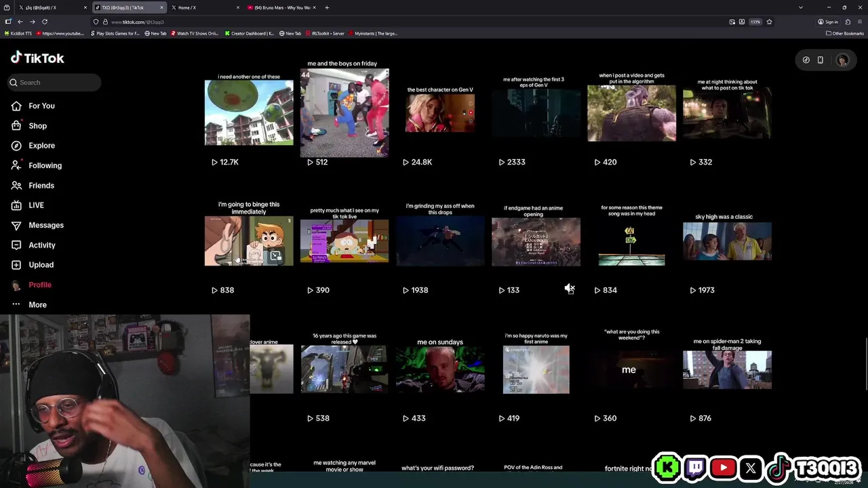The height and width of the screenshot is (488, 868).
Task: Go to the Explore page
Action: point(41,145)
